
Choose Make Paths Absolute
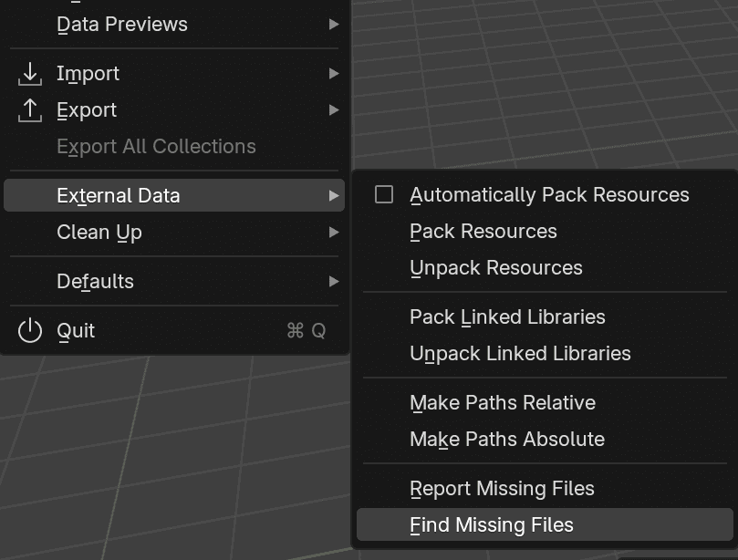coord(545,439)
